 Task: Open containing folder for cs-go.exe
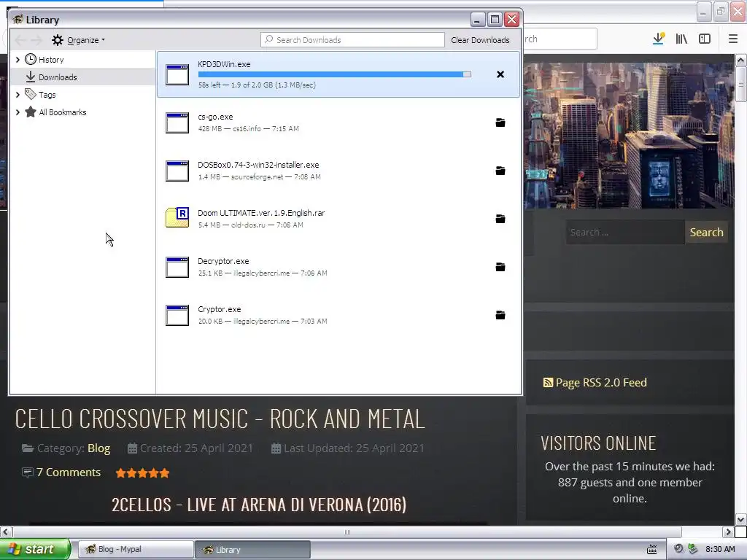[500, 122]
